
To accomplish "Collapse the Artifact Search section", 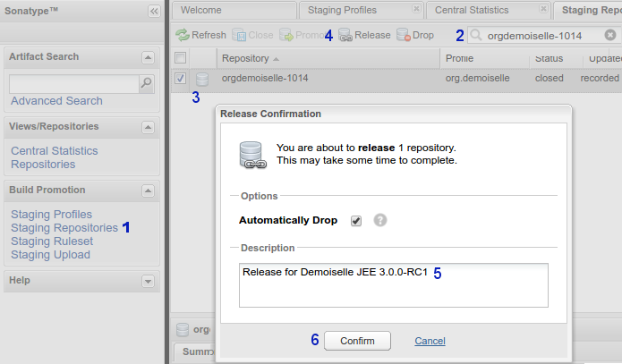I will [x=149, y=57].
